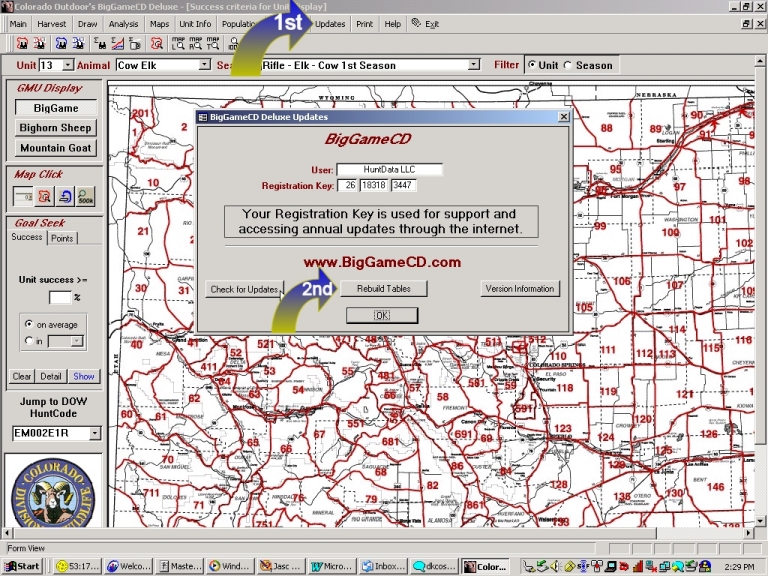Choose the BigGame GMU display button
Screen dimensions: 768x576
56,108
